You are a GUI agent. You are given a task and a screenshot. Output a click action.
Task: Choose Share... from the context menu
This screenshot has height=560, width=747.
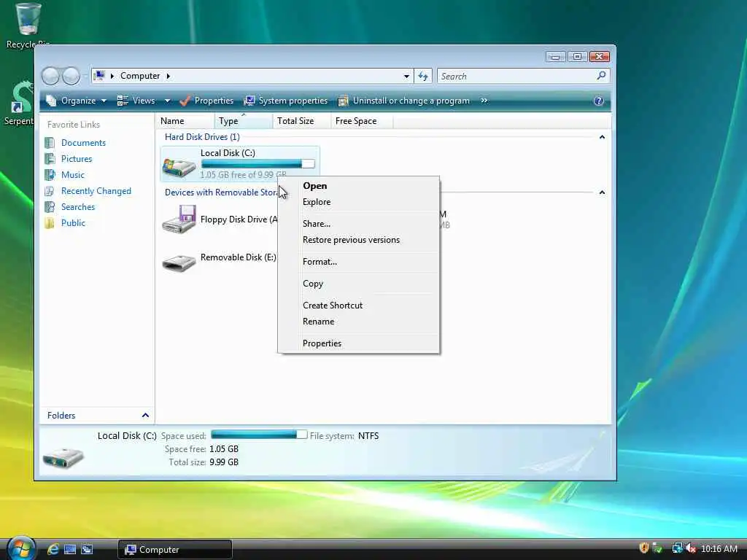point(358,224)
